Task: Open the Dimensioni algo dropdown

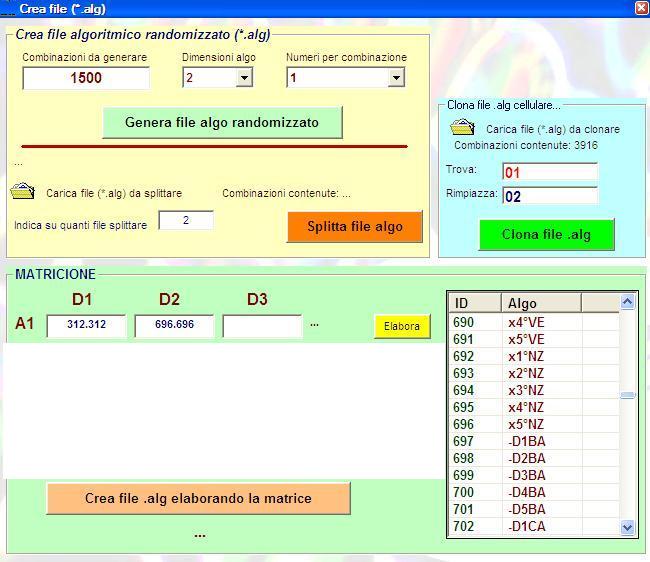Action: click(244, 78)
